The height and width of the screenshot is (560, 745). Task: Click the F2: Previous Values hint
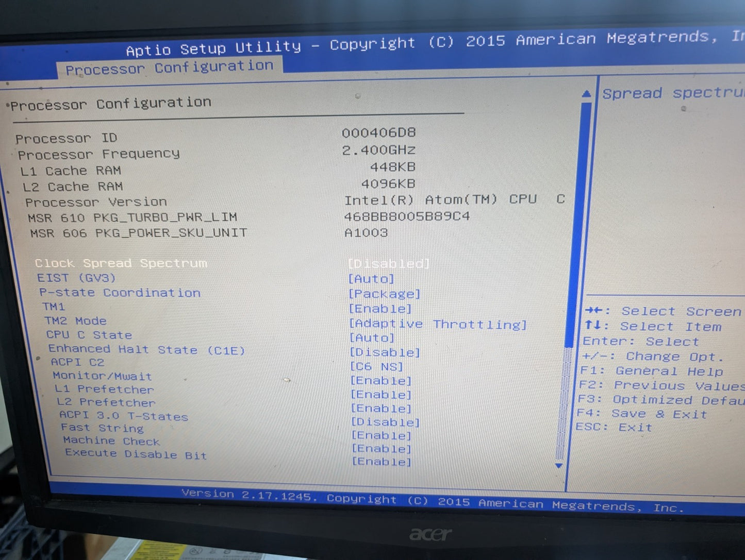click(x=661, y=385)
